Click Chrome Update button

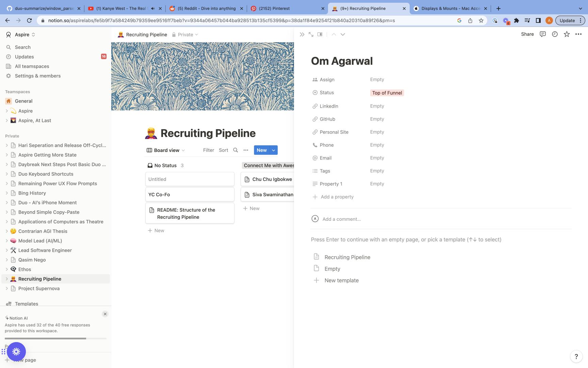pos(570,20)
